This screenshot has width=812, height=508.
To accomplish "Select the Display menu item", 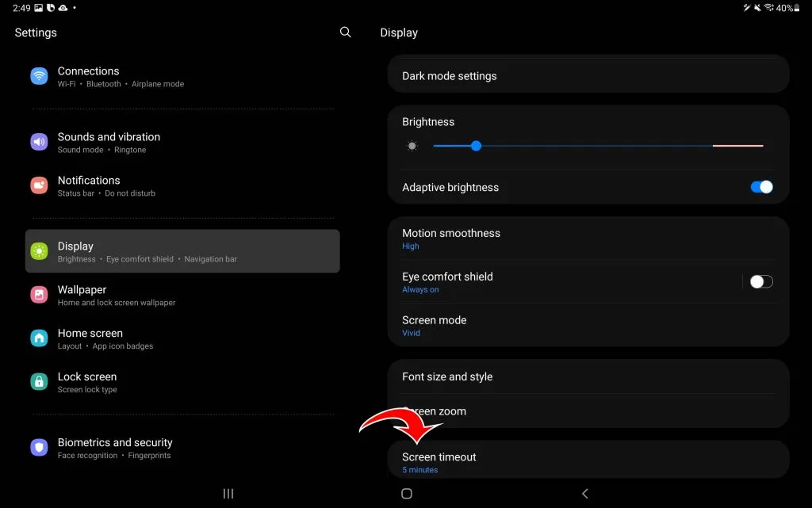I will [x=182, y=251].
